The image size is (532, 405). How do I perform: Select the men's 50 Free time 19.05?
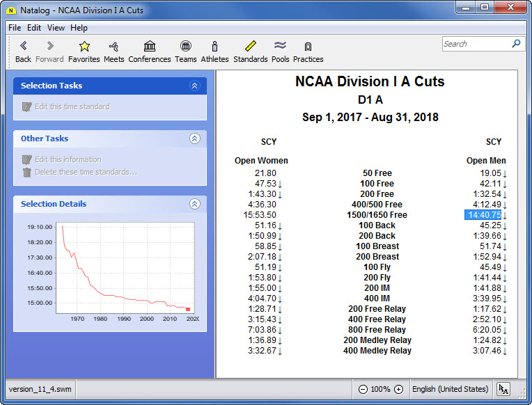490,173
